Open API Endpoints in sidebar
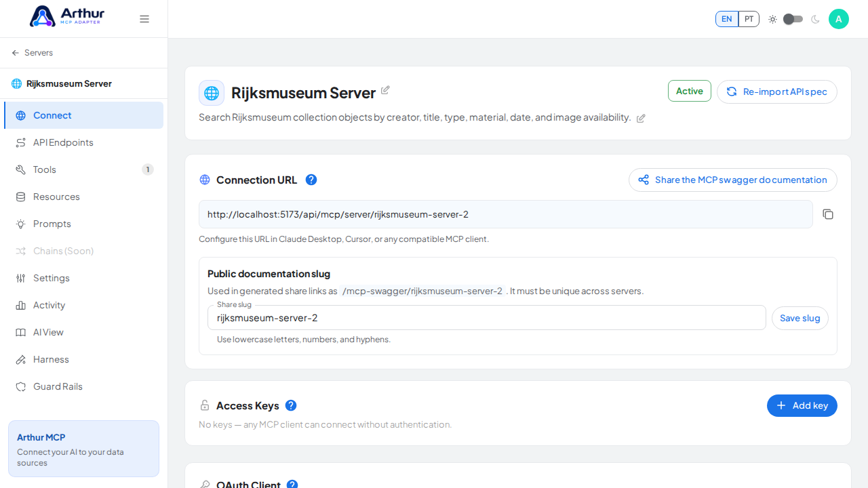868x488 pixels. [83, 142]
